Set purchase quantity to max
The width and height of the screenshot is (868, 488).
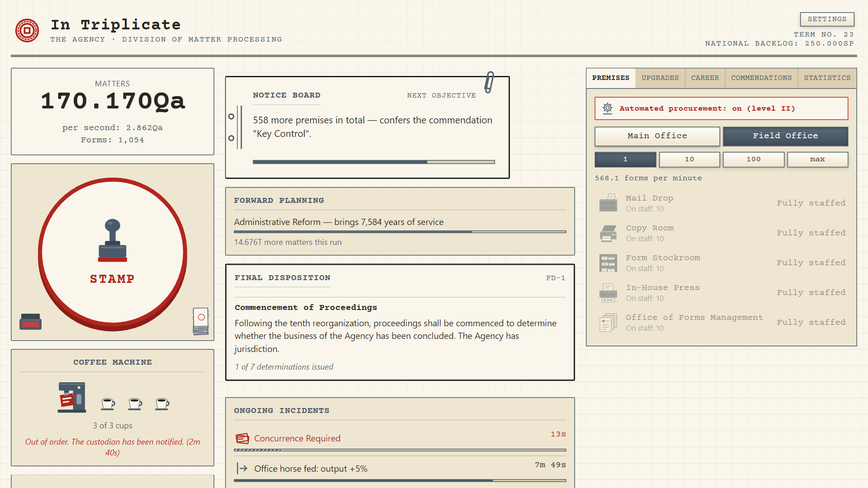[x=817, y=160]
